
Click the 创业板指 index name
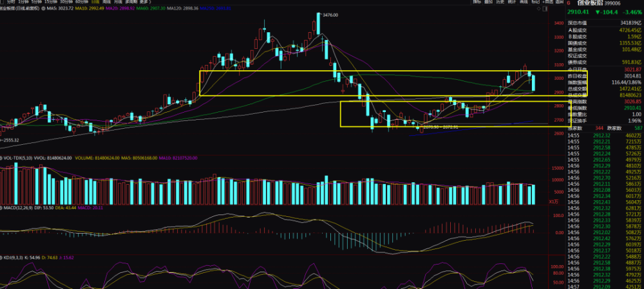click(x=590, y=3)
